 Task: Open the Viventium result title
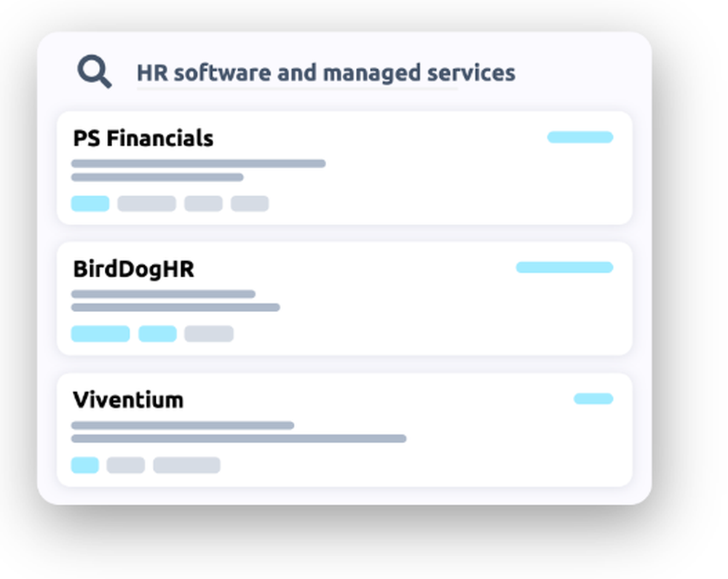click(x=128, y=399)
